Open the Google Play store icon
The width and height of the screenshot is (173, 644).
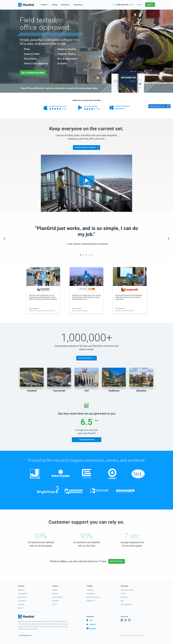[x=80, y=108]
